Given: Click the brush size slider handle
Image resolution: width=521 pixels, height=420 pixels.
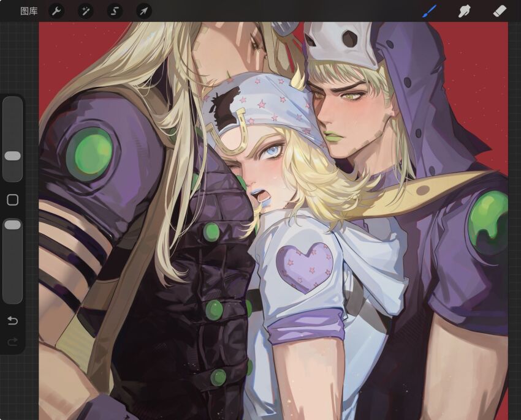Looking at the screenshot, I should point(13,156).
